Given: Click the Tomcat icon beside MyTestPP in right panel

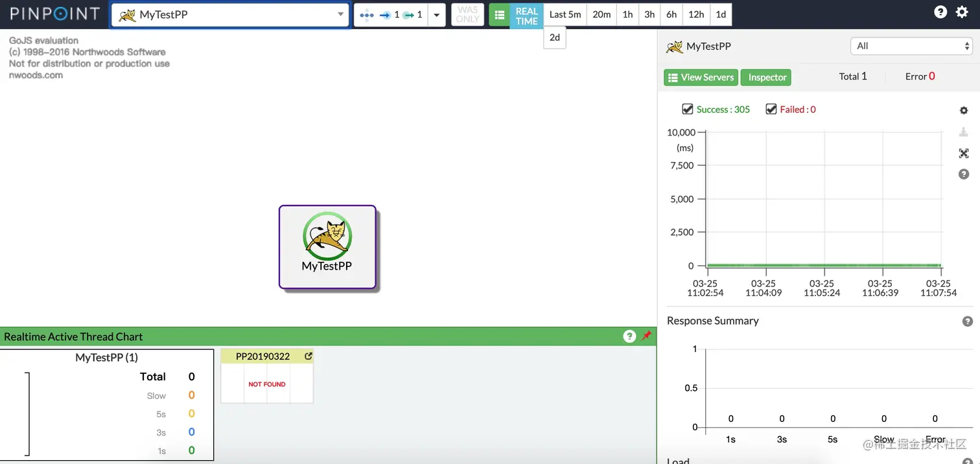Looking at the screenshot, I should 675,47.
